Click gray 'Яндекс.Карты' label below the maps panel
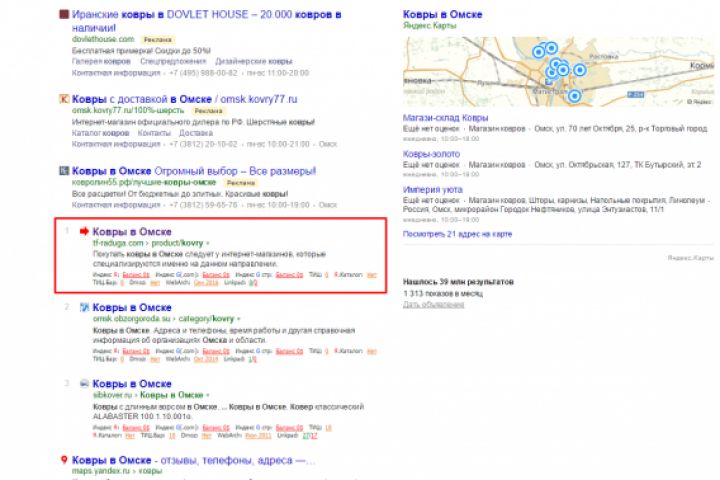Viewport: 720px width, 480px height. coord(691,258)
